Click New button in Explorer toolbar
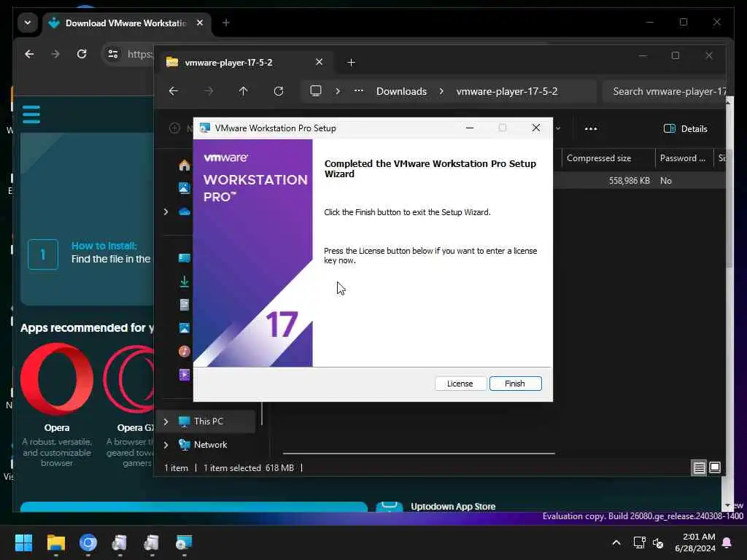This screenshot has height=560, width=747. [x=181, y=128]
